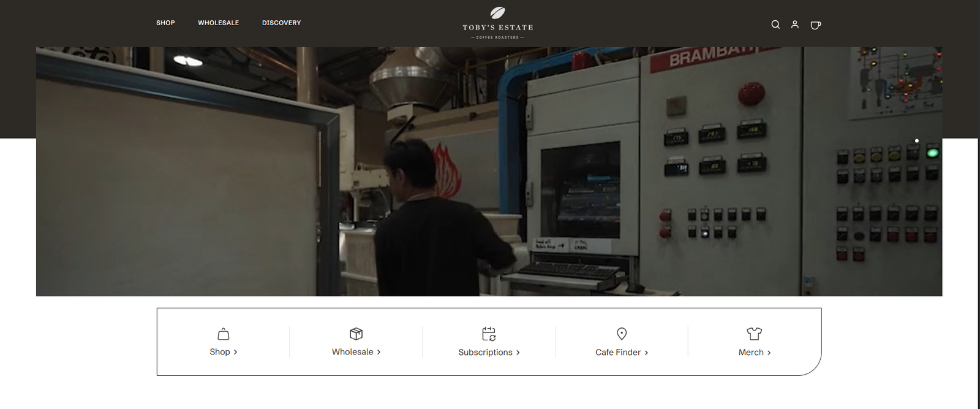980x409 pixels.
Task: Open the search magnifier icon
Action: point(775,25)
